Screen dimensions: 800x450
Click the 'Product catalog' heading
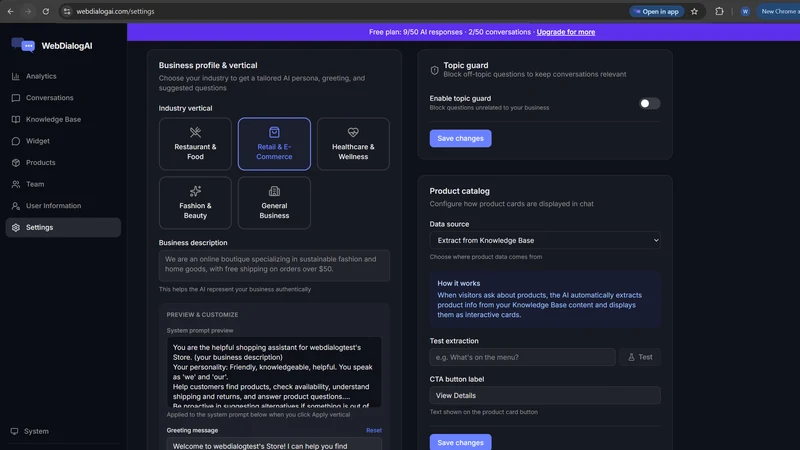459,191
